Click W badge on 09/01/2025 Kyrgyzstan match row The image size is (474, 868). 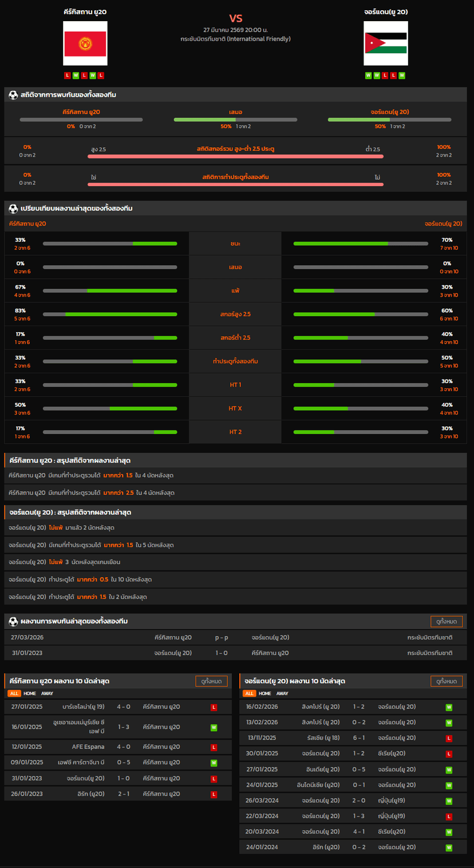point(214,763)
